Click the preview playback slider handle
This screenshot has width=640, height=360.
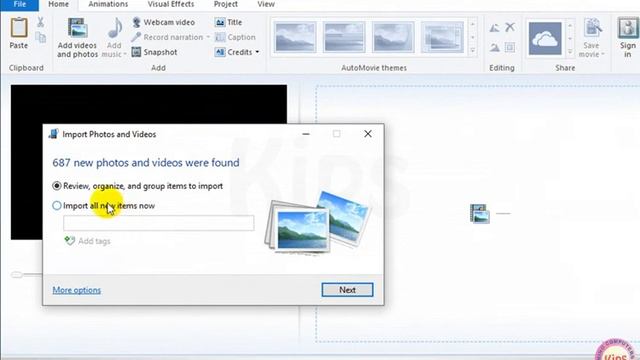pyautogui.click(x=17, y=275)
